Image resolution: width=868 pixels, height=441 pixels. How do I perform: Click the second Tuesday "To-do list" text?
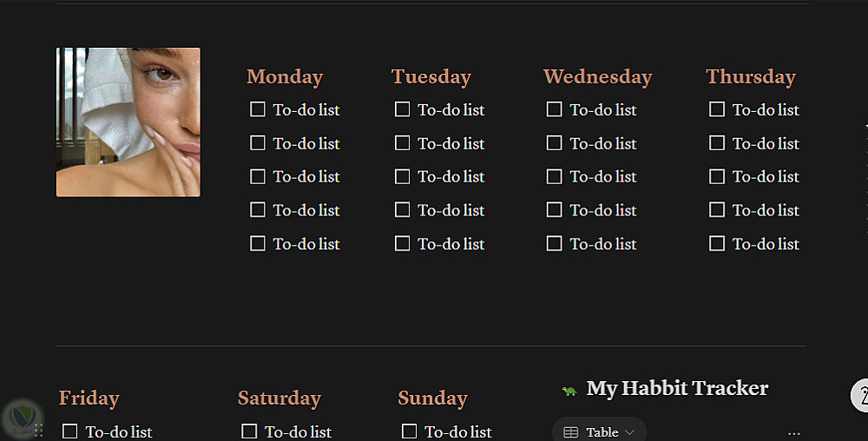[451, 143]
